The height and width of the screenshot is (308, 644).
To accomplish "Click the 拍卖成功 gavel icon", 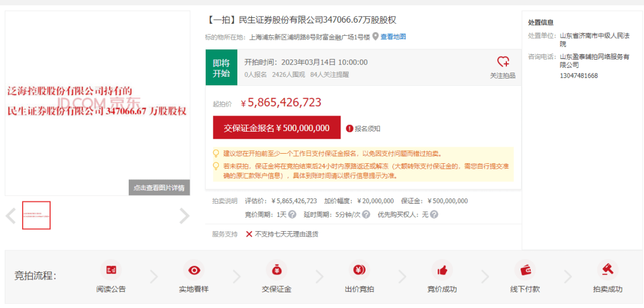I will (608, 270).
